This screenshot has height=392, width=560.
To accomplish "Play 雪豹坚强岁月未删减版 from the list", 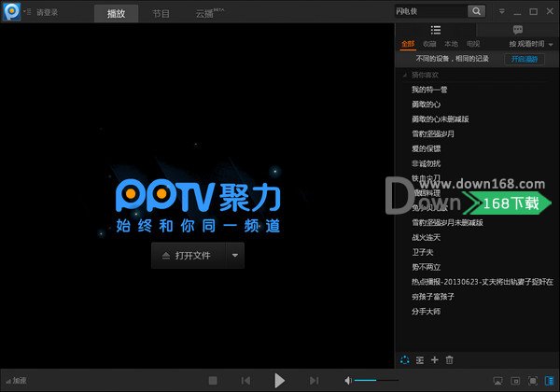I will click(x=447, y=222).
